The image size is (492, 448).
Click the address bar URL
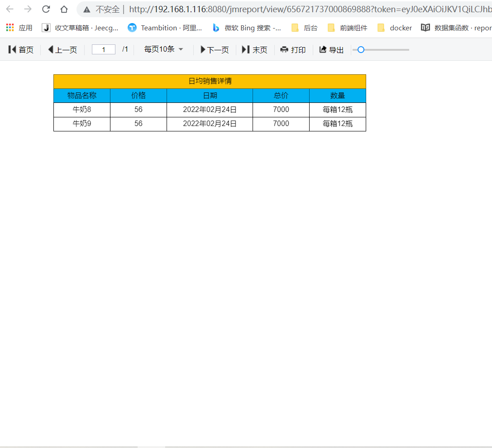[x=310, y=10]
